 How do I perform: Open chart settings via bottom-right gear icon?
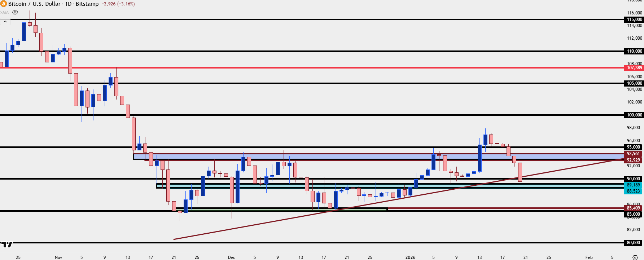tap(635, 257)
